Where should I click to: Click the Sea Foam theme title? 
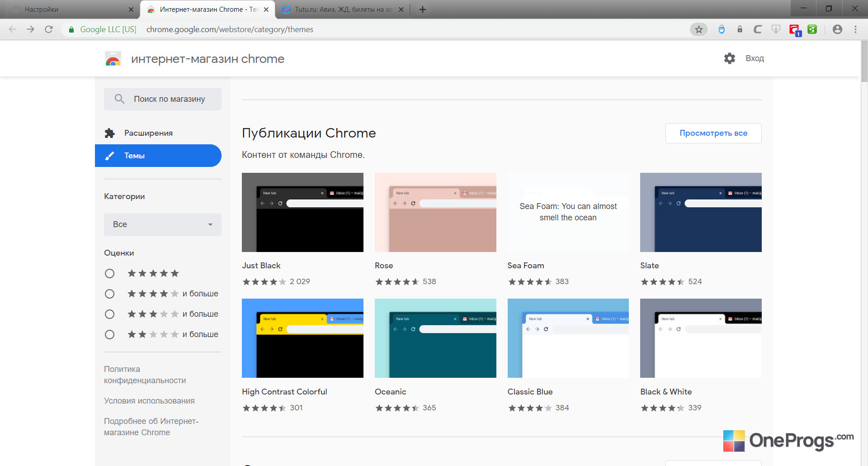pos(526,266)
